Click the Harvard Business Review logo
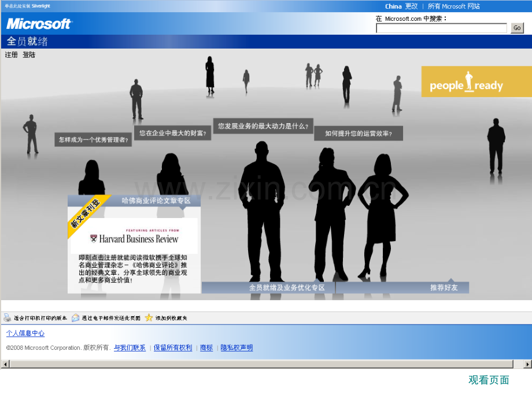Screen dimensions: 532x399 pos(134,237)
